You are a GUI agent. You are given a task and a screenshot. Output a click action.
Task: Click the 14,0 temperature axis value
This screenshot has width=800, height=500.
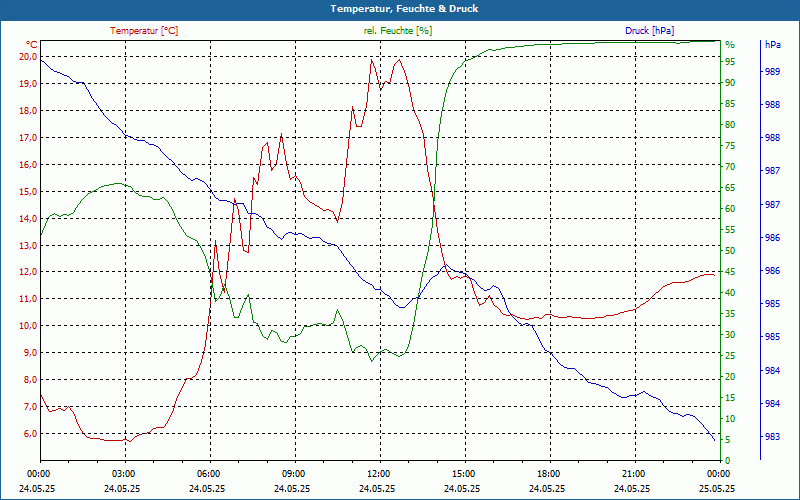point(27,219)
